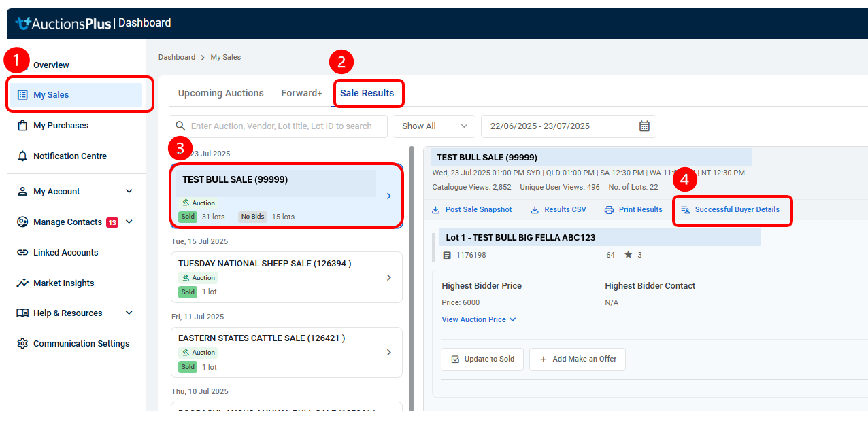868x422 pixels.
Task: Click the search magnifier icon
Action: tap(180, 126)
